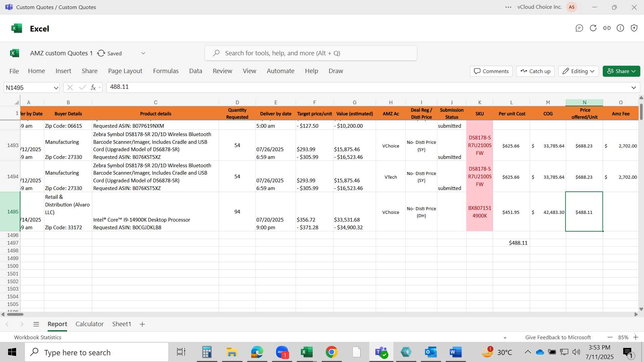Cancel the formula bar entry with X
The width and height of the screenshot is (644, 362).
coord(70,87)
